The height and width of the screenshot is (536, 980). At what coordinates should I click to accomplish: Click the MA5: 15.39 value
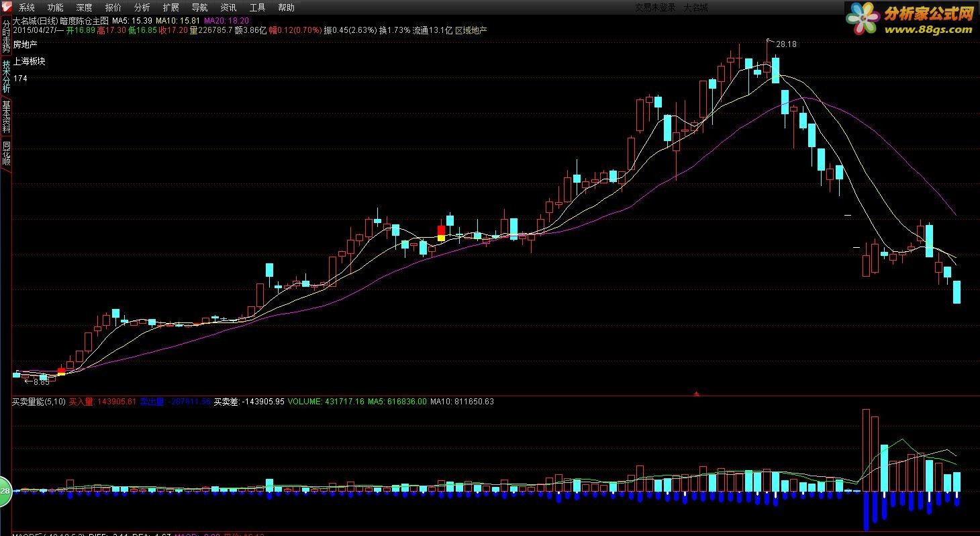(x=132, y=21)
